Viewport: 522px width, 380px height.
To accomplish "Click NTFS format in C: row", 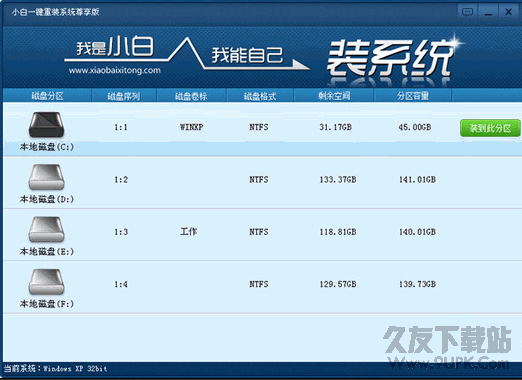I will tap(259, 127).
